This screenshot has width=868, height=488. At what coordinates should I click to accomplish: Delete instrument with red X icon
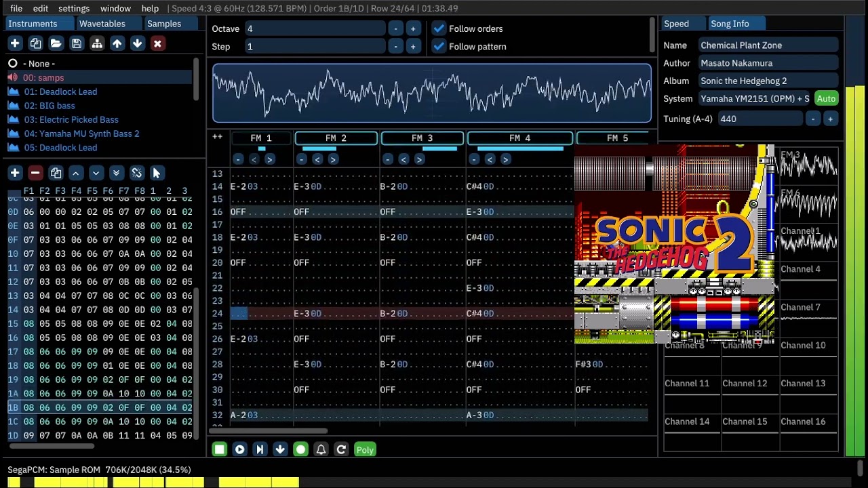(x=157, y=43)
